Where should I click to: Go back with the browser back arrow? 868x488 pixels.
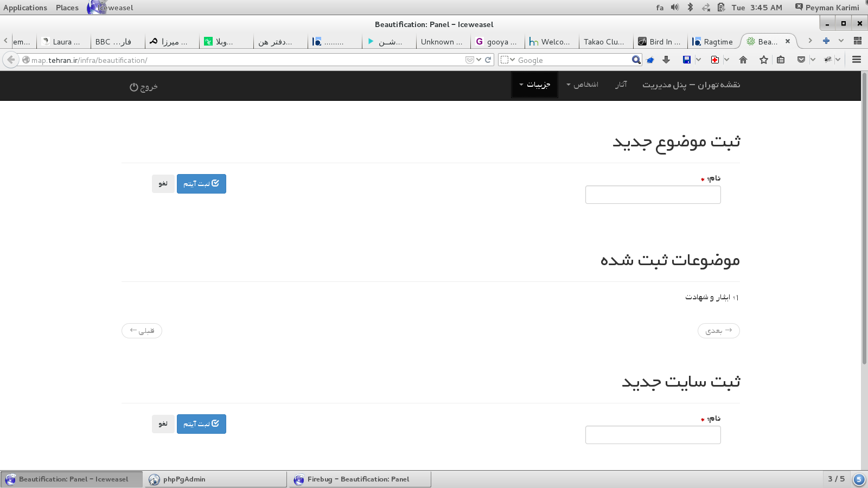pyautogui.click(x=11, y=60)
